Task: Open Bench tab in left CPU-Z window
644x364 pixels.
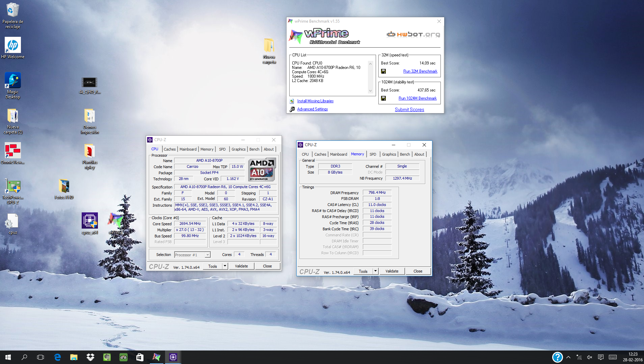Action: coord(254,149)
